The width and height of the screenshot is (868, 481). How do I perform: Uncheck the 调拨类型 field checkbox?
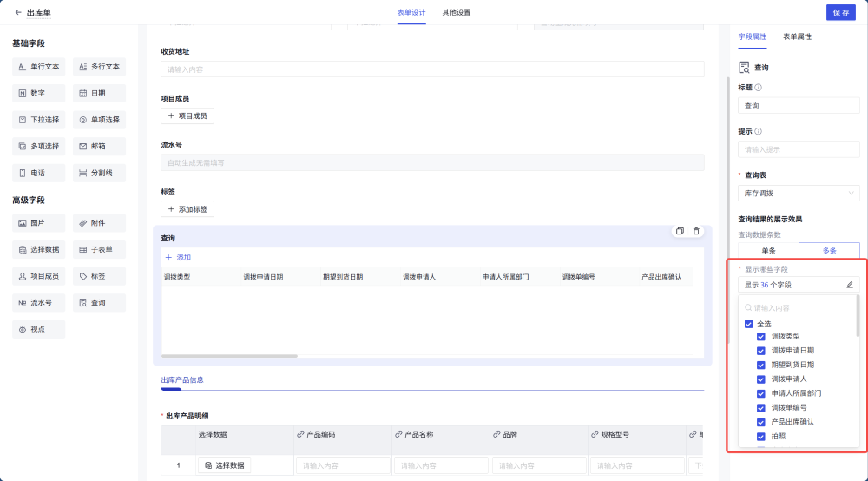(x=761, y=336)
